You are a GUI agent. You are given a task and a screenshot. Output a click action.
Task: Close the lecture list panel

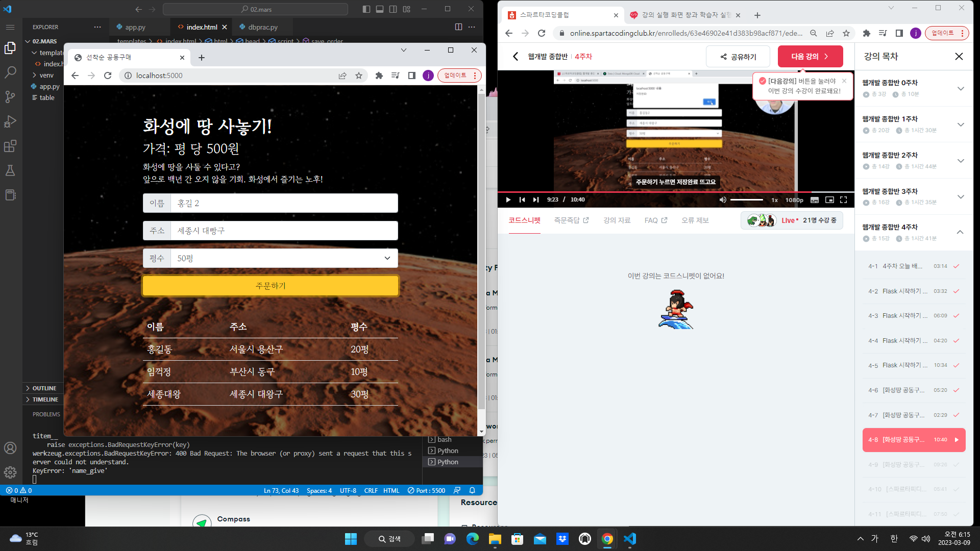pos(959,57)
